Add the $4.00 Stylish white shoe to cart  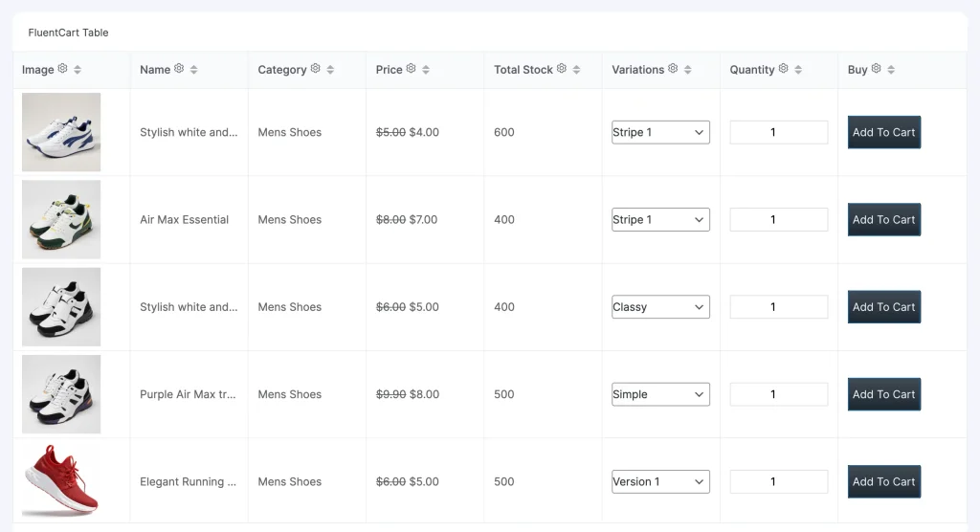coord(883,132)
